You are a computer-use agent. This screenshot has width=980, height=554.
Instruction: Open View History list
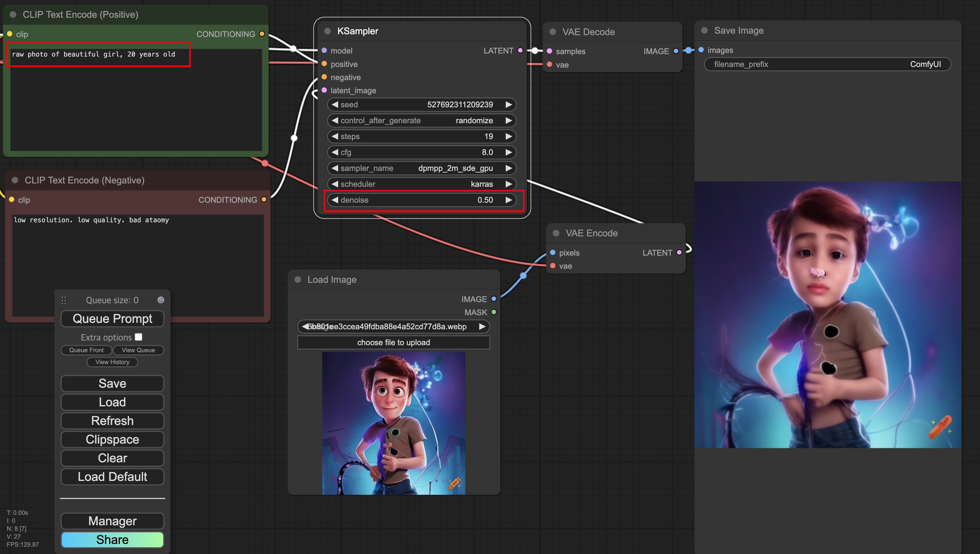click(x=112, y=362)
